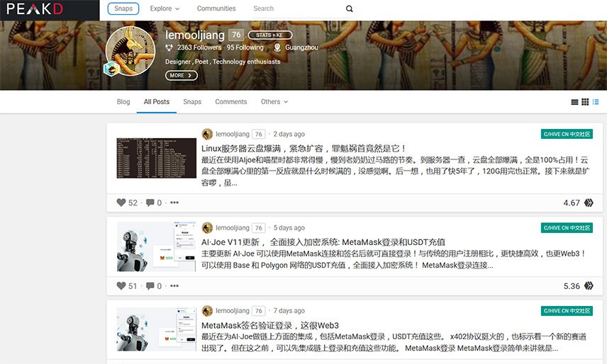The height and width of the screenshot is (364, 607).
Task: Expand the Explore dropdown menu
Action: point(165,8)
